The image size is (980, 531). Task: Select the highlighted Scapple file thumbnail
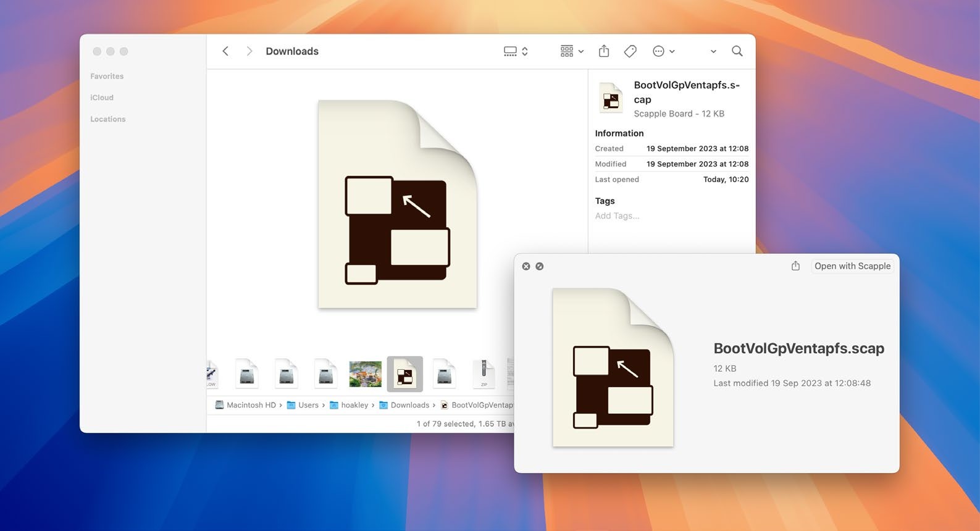(x=405, y=374)
